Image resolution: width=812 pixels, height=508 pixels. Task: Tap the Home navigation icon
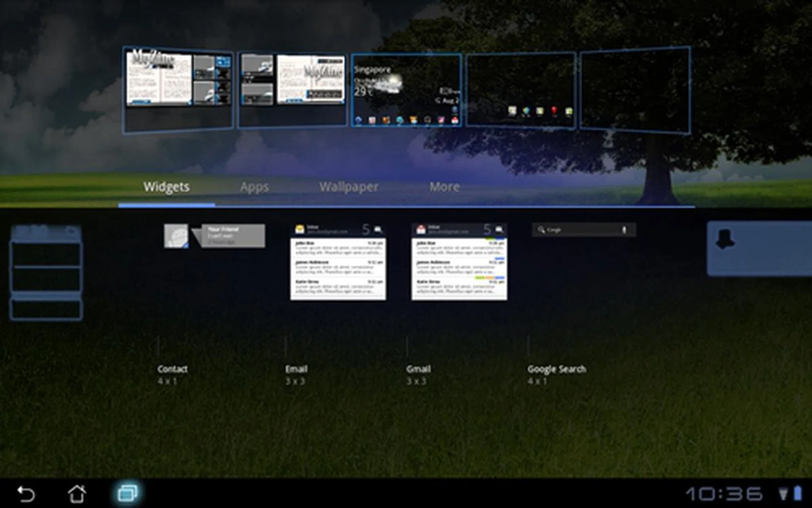point(77,493)
